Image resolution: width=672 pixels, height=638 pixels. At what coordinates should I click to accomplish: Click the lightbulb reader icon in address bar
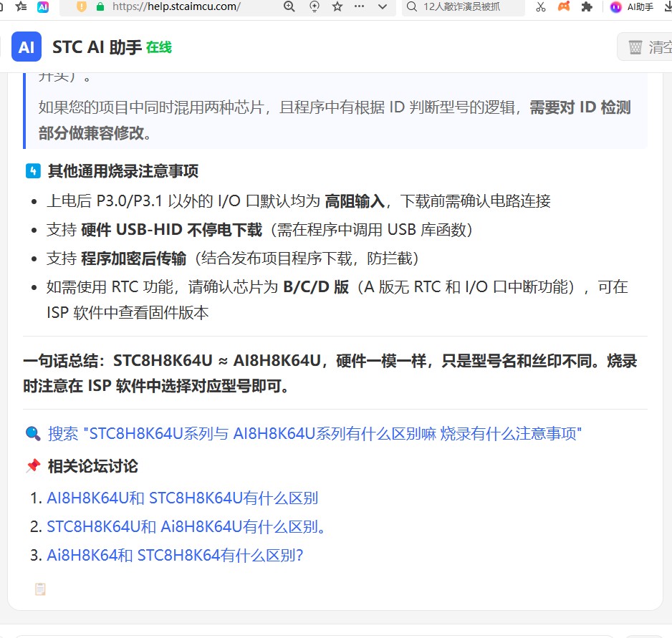click(314, 6)
